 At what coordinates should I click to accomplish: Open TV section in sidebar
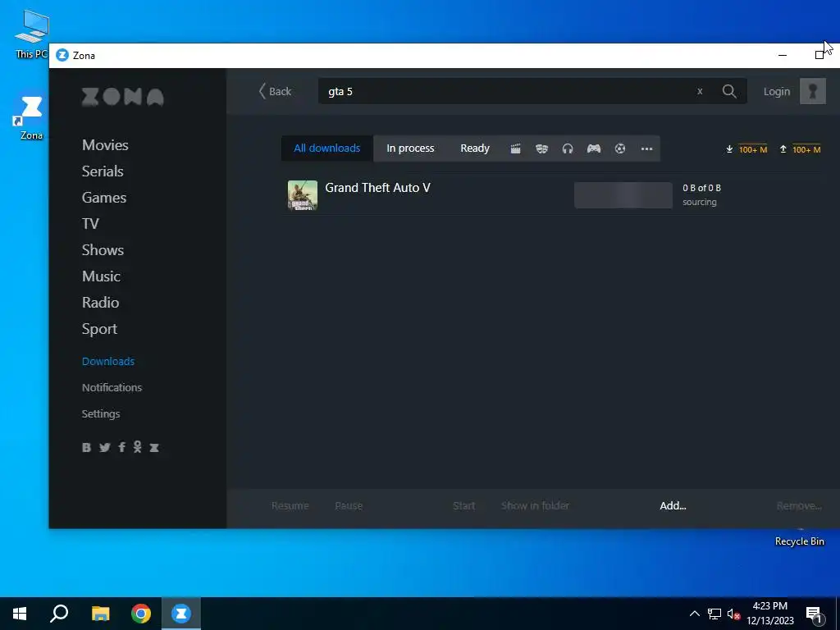point(90,224)
